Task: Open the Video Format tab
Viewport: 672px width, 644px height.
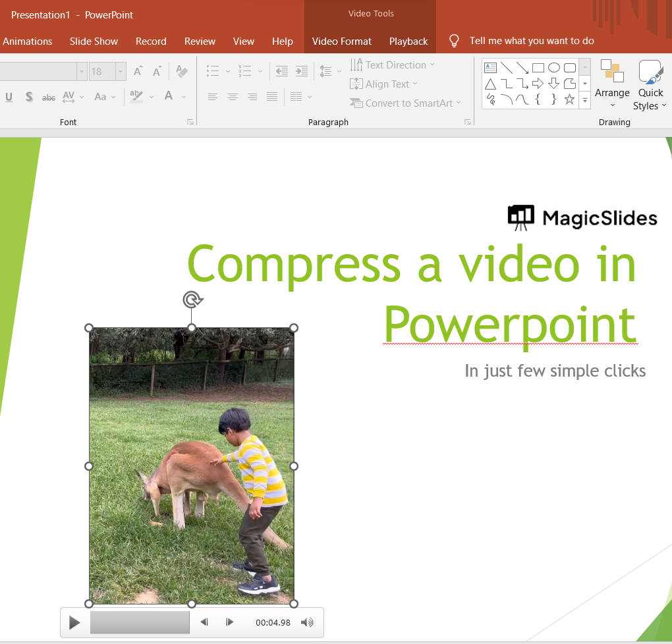Action: pyautogui.click(x=342, y=41)
